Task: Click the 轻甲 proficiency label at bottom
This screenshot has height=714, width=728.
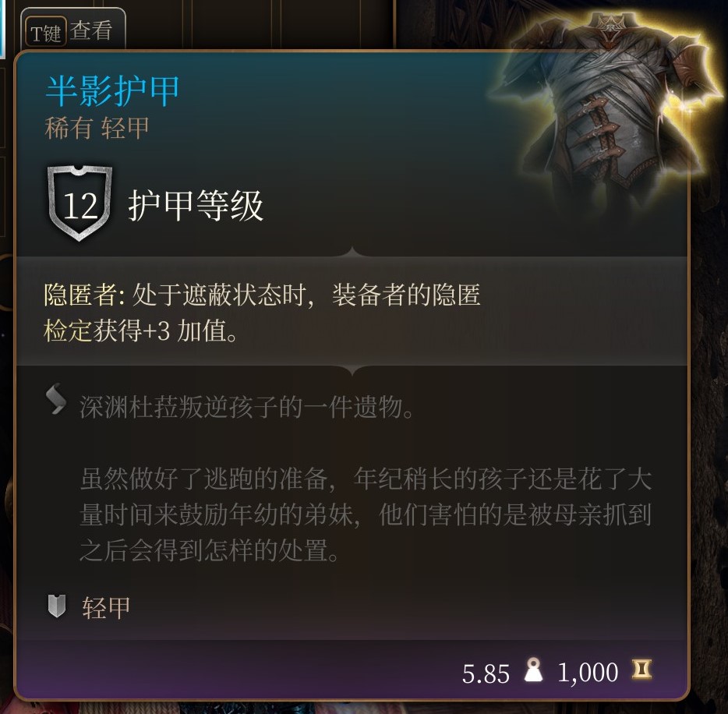Action: pyautogui.click(x=106, y=608)
